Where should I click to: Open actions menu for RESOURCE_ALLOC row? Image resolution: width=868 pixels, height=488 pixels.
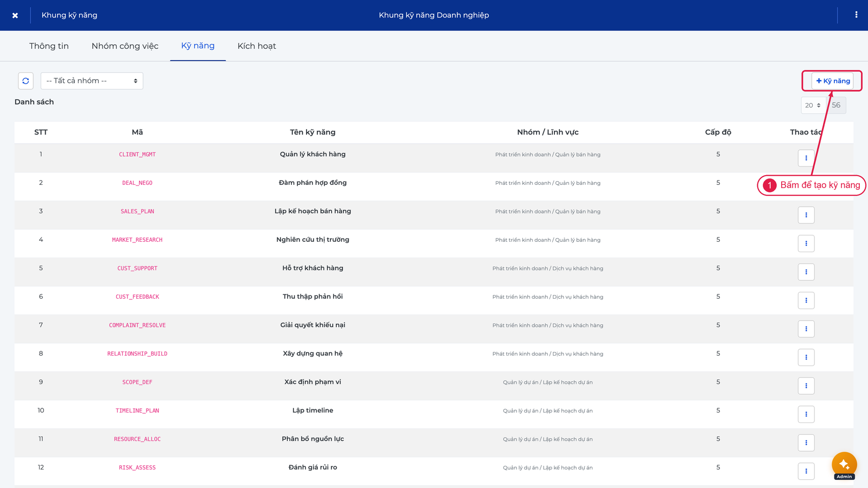point(806,443)
